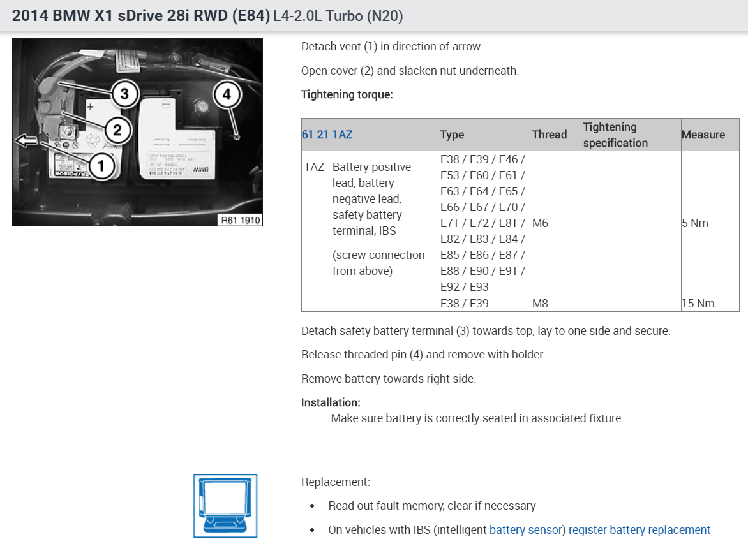Viewport: 748px width, 560px height.
Task: Open the register battery replacement link
Action: click(x=640, y=530)
